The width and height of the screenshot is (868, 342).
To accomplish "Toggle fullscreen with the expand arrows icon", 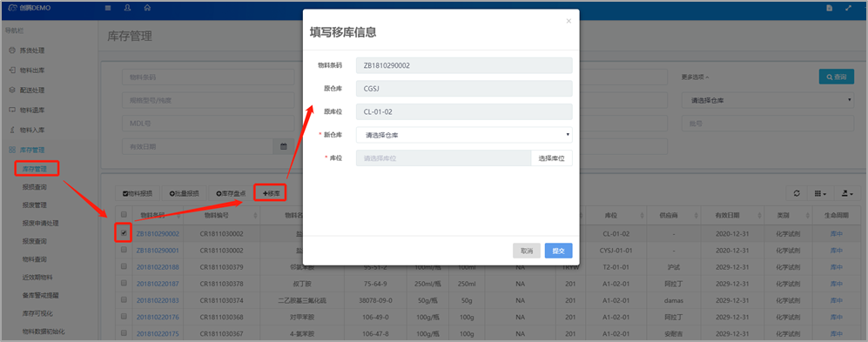I will 849,8.
